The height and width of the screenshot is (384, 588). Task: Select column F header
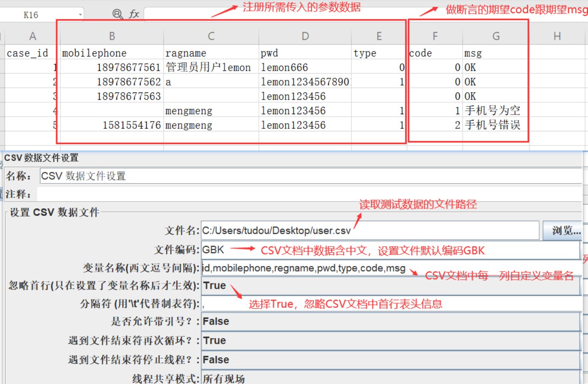click(435, 36)
